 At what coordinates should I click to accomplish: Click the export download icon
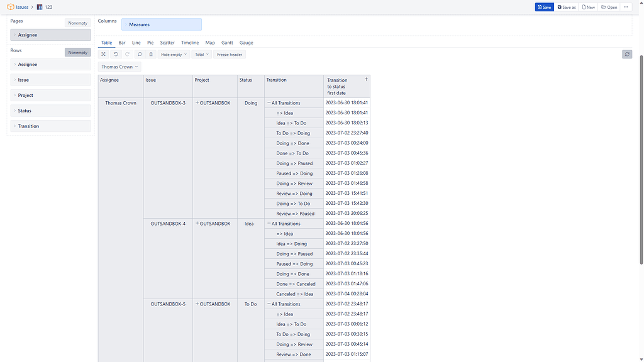coord(151,55)
